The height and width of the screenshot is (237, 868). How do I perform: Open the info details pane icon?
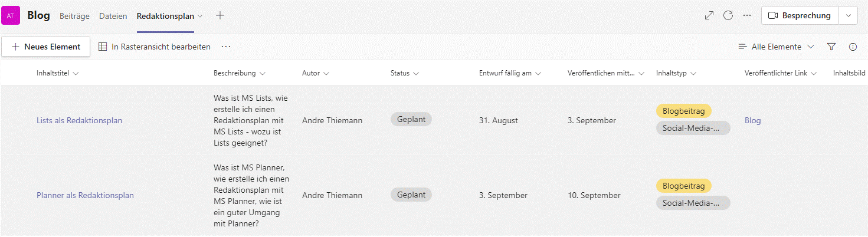pos(853,47)
